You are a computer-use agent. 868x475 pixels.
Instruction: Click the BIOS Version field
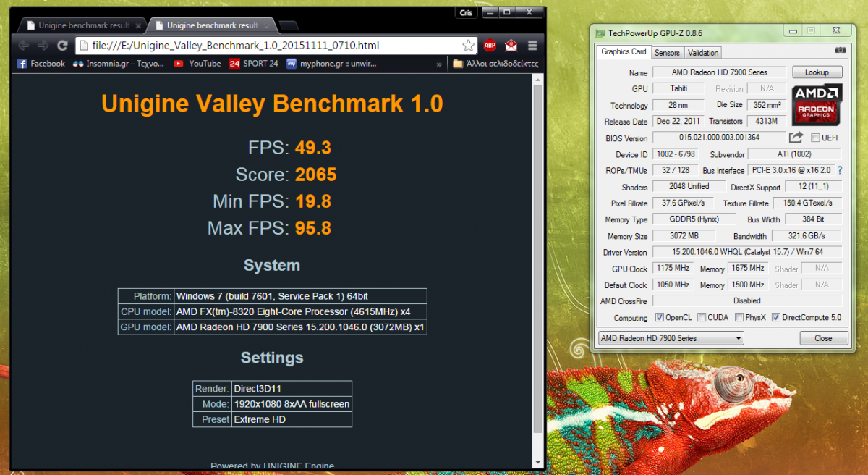(x=720, y=138)
